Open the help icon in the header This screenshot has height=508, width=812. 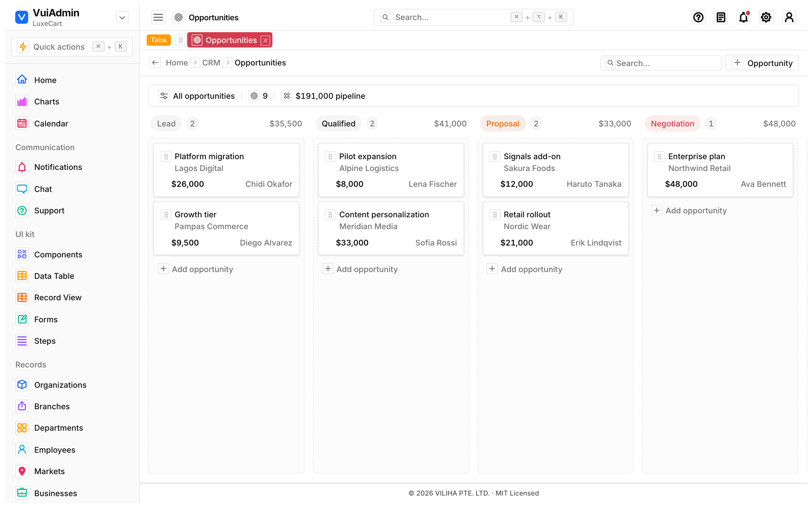(698, 17)
